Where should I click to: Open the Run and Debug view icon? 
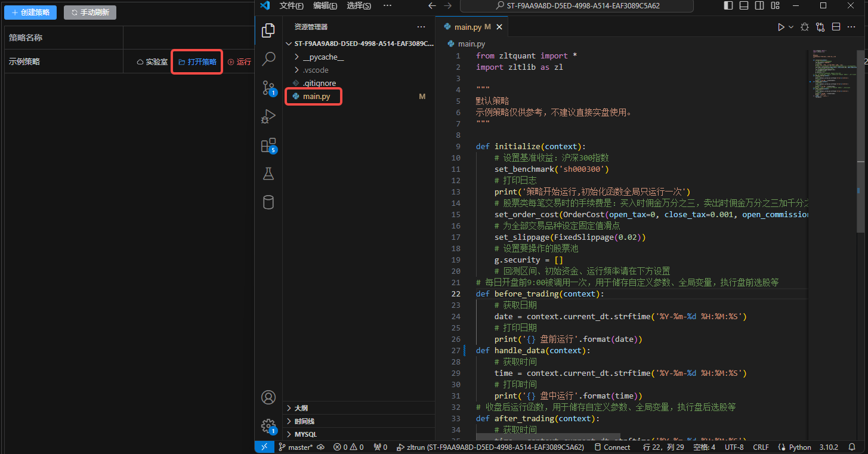[268, 116]
